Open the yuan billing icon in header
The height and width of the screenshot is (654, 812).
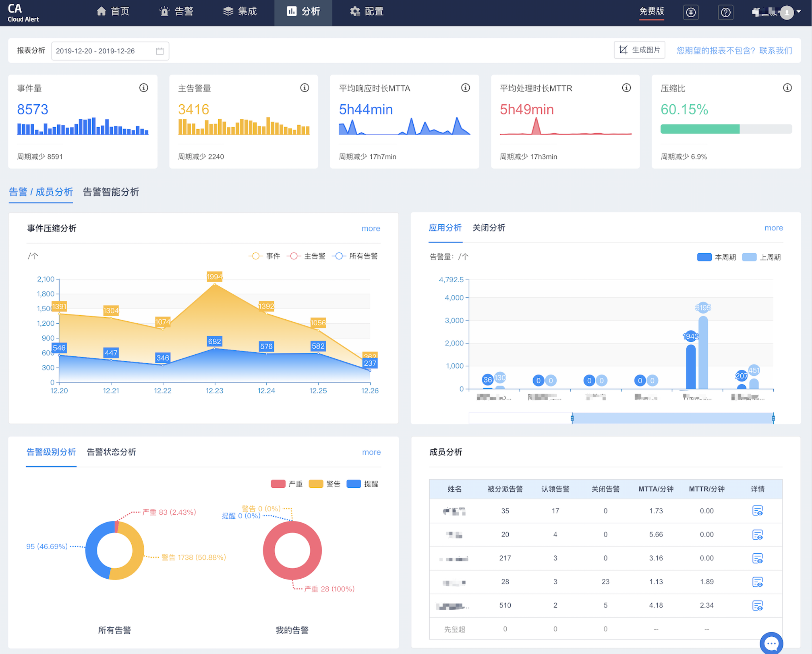click(691, 12)
